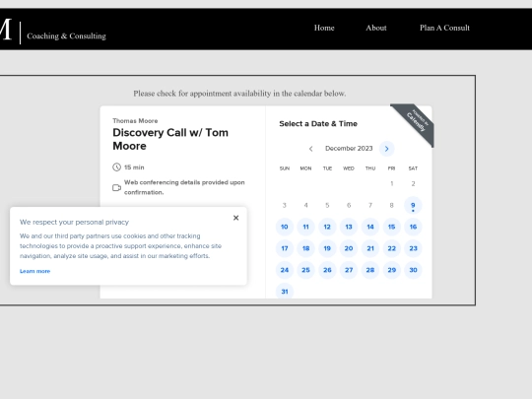Select December 9 in calendar
The height and width of the screenshot is (399, 532).
click(413, 205)
